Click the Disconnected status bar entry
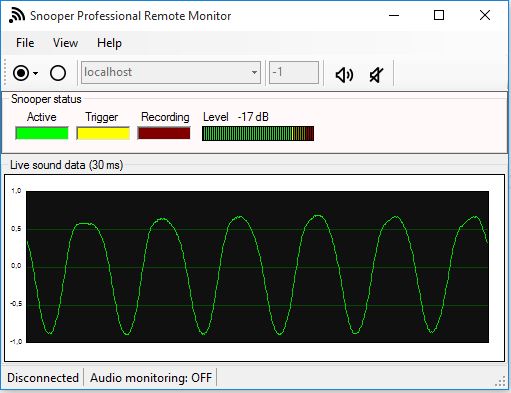The image size is (511, 393). click(x=43, y=378)
